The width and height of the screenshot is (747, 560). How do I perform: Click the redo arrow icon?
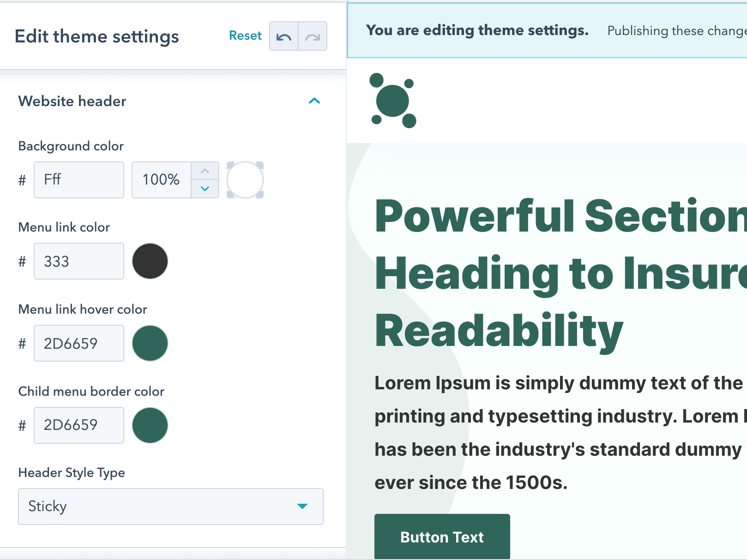coord(313,36)
